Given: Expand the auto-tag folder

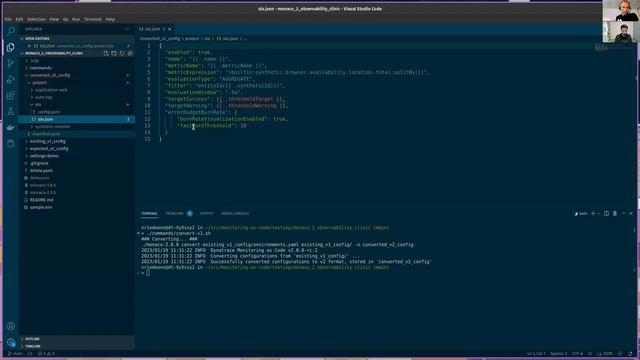Looking at the screenshot, I should click(43, 97).
